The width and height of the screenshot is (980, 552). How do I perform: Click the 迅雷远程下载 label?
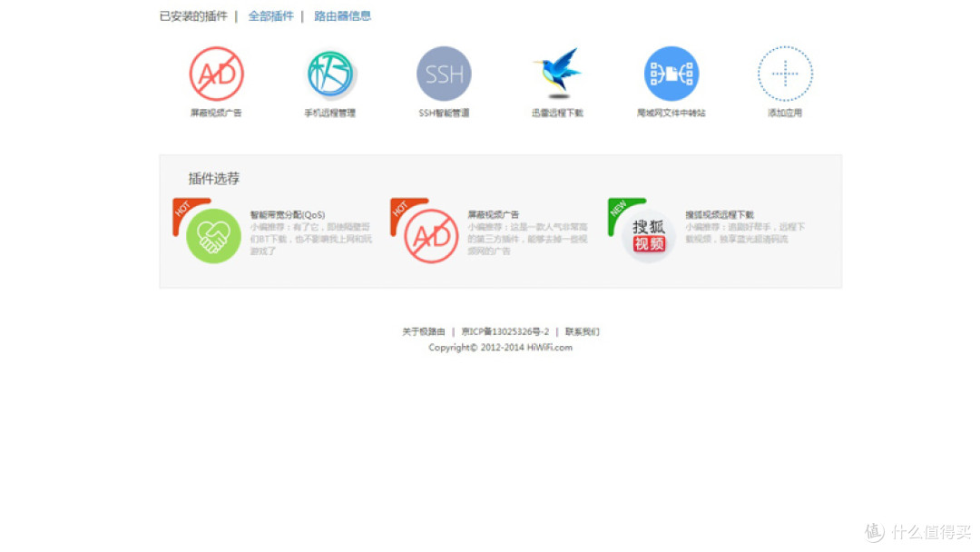pos(557,113)
